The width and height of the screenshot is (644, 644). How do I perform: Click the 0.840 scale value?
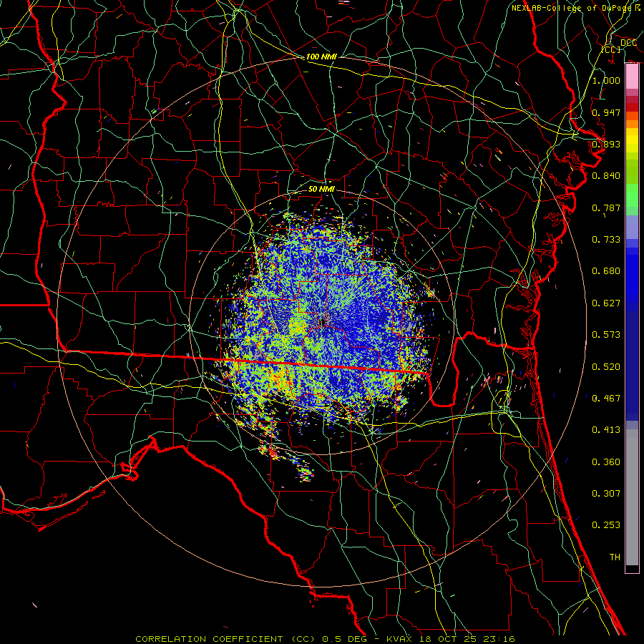(606, 176)
